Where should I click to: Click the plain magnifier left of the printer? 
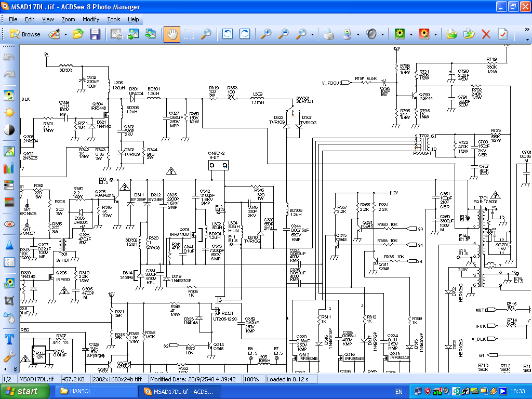[301, 34]
